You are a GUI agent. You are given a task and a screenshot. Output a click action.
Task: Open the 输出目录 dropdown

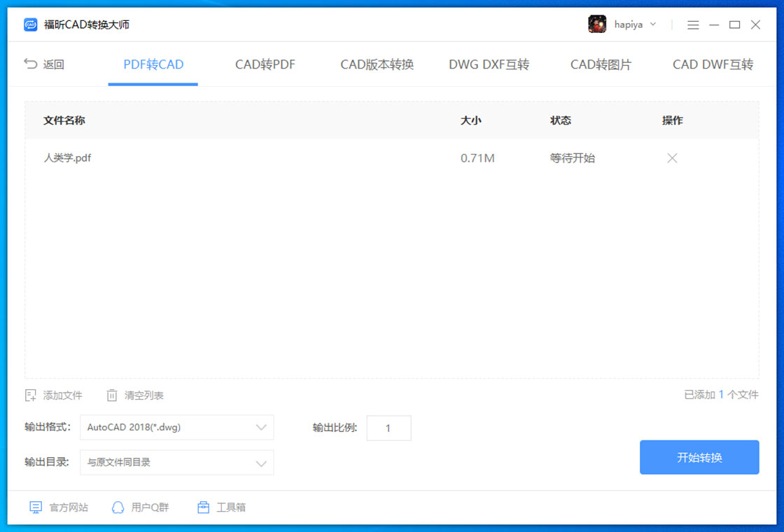pos(177,463)
